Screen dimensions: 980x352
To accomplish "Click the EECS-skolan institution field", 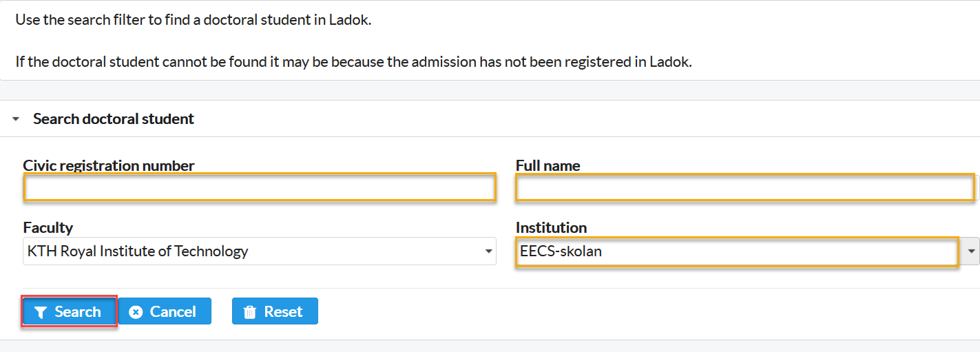I will click(737, 251).
